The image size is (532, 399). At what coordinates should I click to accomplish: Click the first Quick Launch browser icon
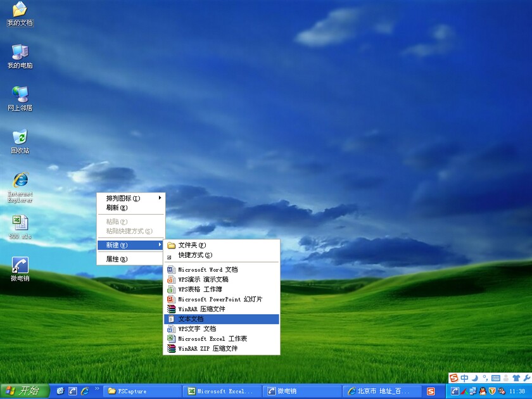coord(60,391)
